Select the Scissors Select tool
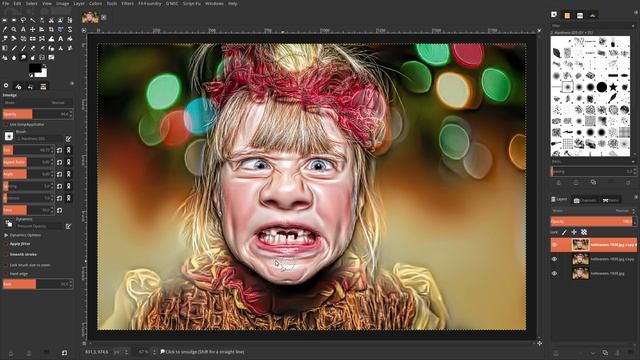Viewport: 640px width, 360px height. [51, 20]
